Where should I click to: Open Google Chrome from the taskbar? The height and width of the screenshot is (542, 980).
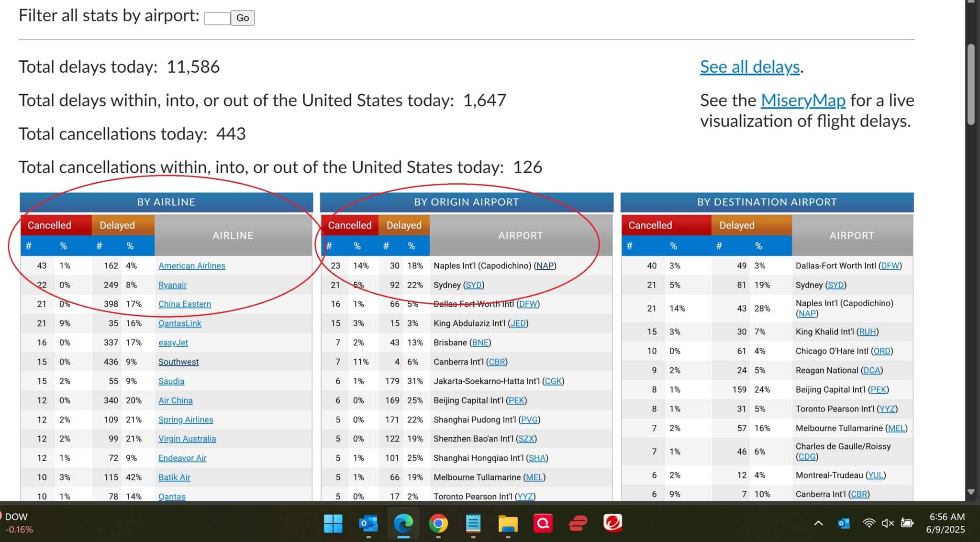click(438, 523)
